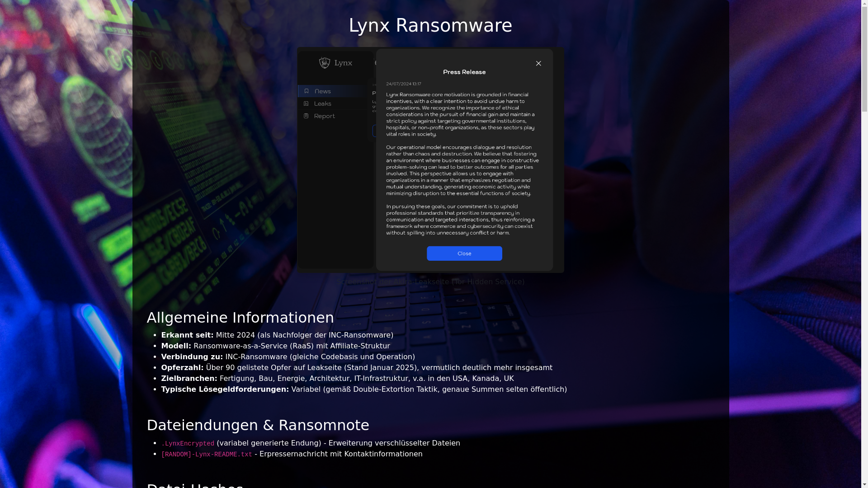Click the Leaks icon in Lynx sidebar
Viewport: 868px width, 488px height.
(x=306, y=103)
